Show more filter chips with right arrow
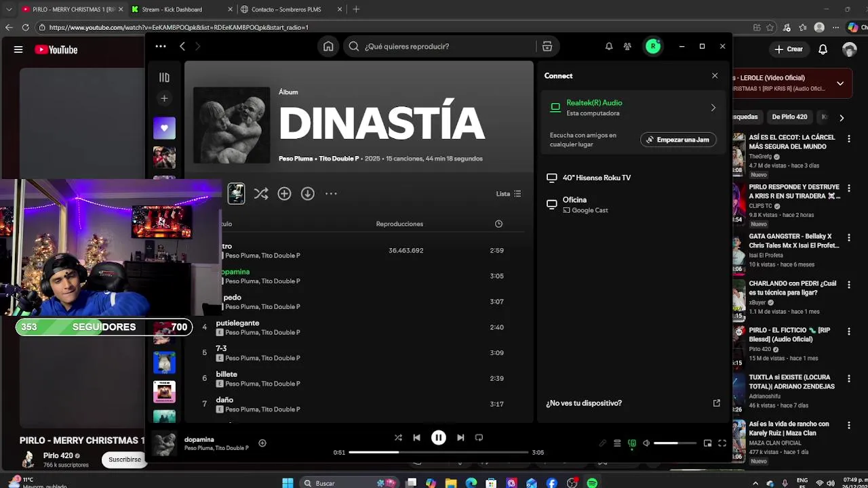Screen dimensions: 868x488 [842, 118]
